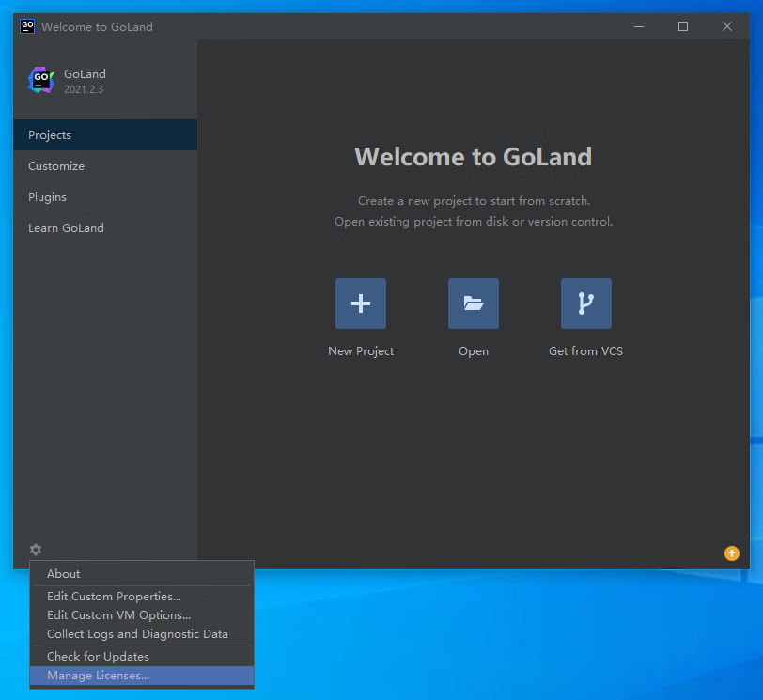Select Edit Custom Properties menu entry
This screenshot has width=763, height=700.
[114, 597]
